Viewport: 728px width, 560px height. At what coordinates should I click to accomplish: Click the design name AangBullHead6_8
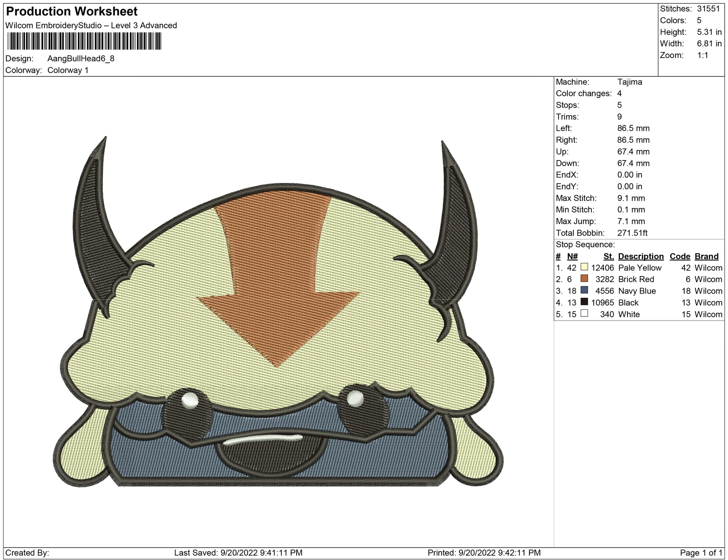81,58
